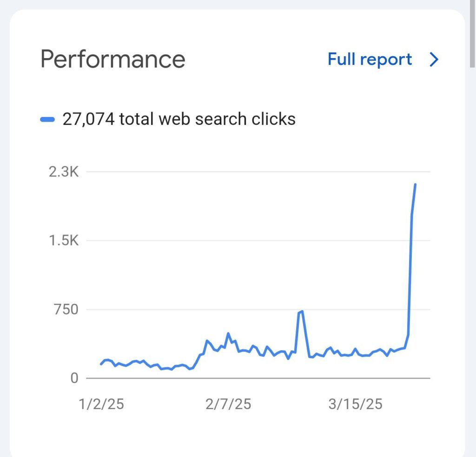Click the mid-chart spike near 750
Screen dimensions: 476x457
(302, 311)
